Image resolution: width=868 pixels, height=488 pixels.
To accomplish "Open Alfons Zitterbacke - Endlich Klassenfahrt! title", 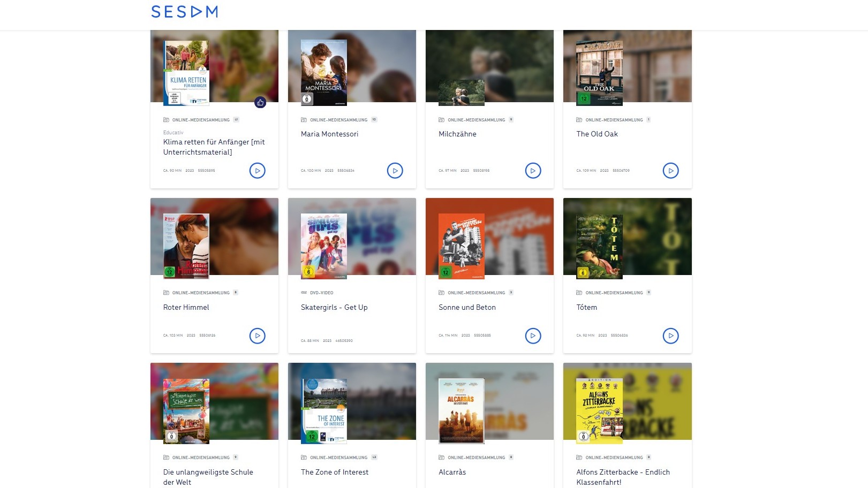I will coord(623,477).
